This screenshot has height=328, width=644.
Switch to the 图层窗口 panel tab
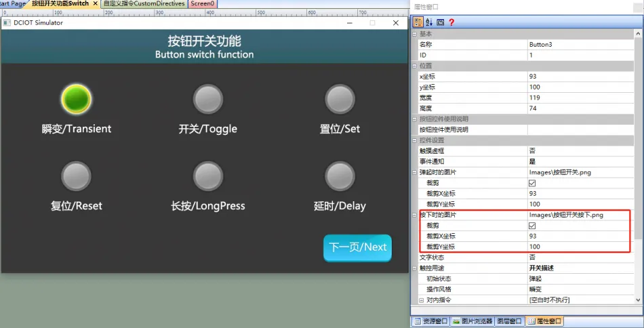[509, 321]
